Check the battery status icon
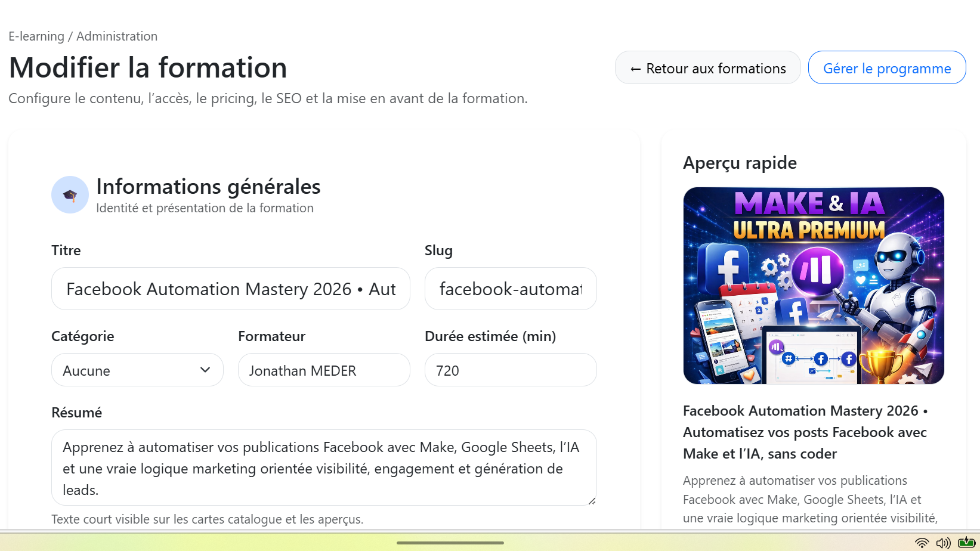Viewport: 980px width, 551px height. click(966, 543)
